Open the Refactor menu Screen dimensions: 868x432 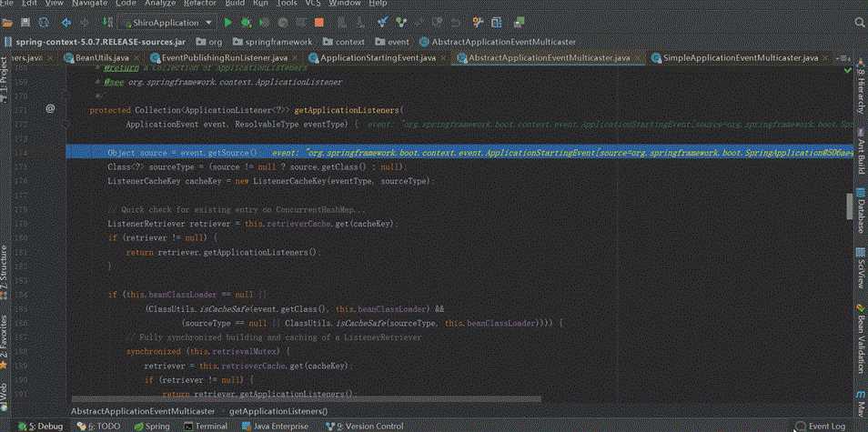click(x=200, y=4)
